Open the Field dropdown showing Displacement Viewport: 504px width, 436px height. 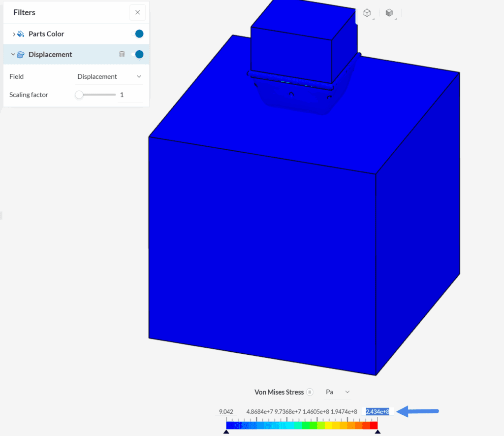coord(109,76)
